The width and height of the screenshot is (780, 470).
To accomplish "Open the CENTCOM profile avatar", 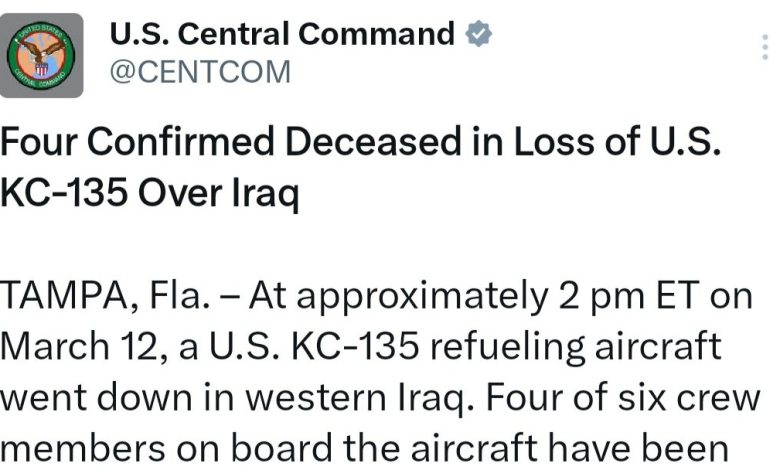I will (x=41, y=55).
